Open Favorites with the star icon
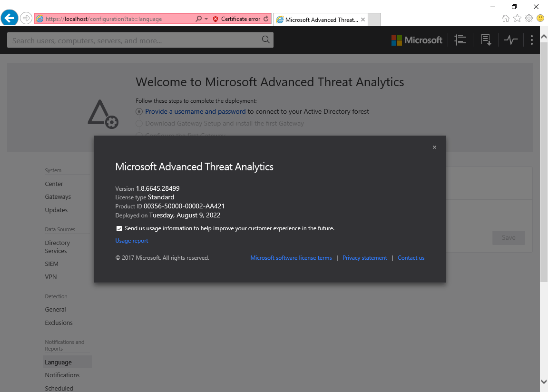 coord(517,18)
